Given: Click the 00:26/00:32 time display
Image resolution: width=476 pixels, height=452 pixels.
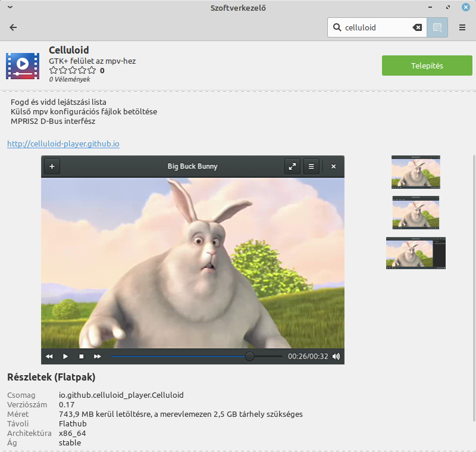Looking at the screenshot, I should coord(308,356).
